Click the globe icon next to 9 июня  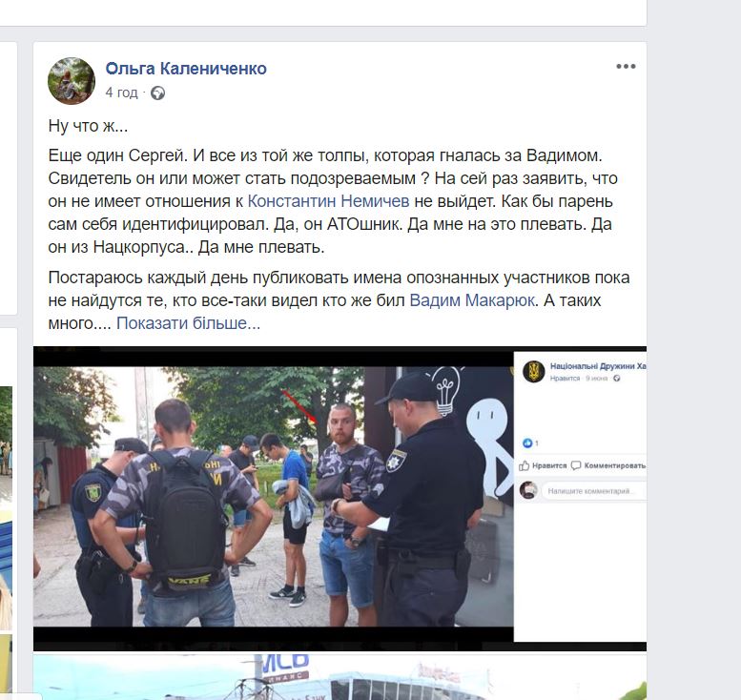[617, 379]
